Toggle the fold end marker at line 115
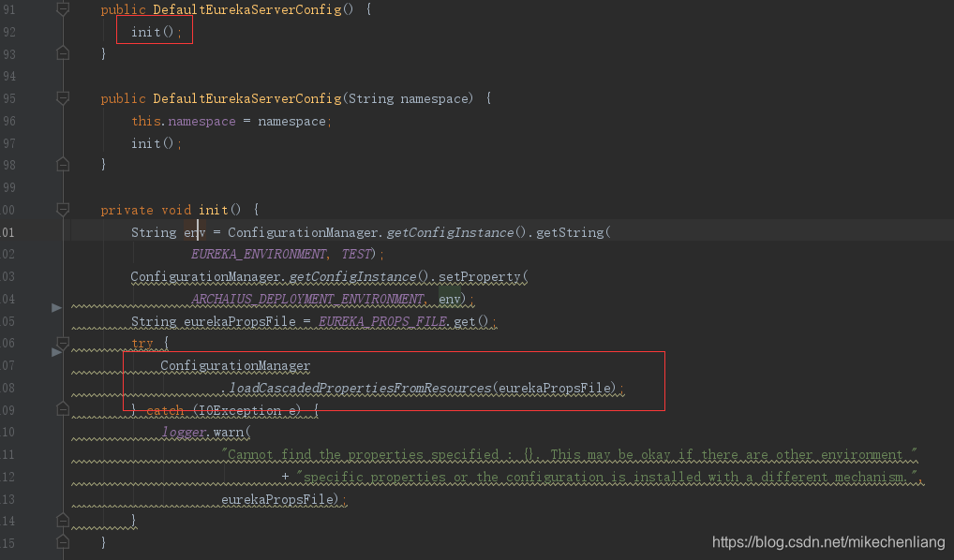The height and width of the screenshot is (560, 954). click(x=63, y=542)
